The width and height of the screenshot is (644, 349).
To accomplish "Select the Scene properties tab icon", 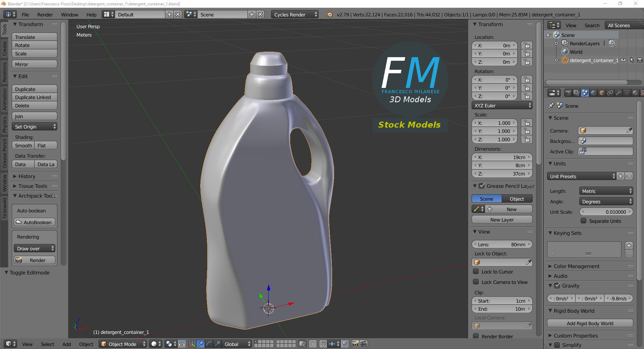I will tap(585, 93).
